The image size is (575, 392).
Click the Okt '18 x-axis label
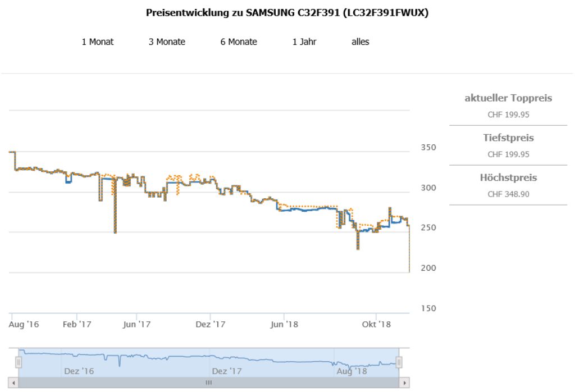pos(377,325)
